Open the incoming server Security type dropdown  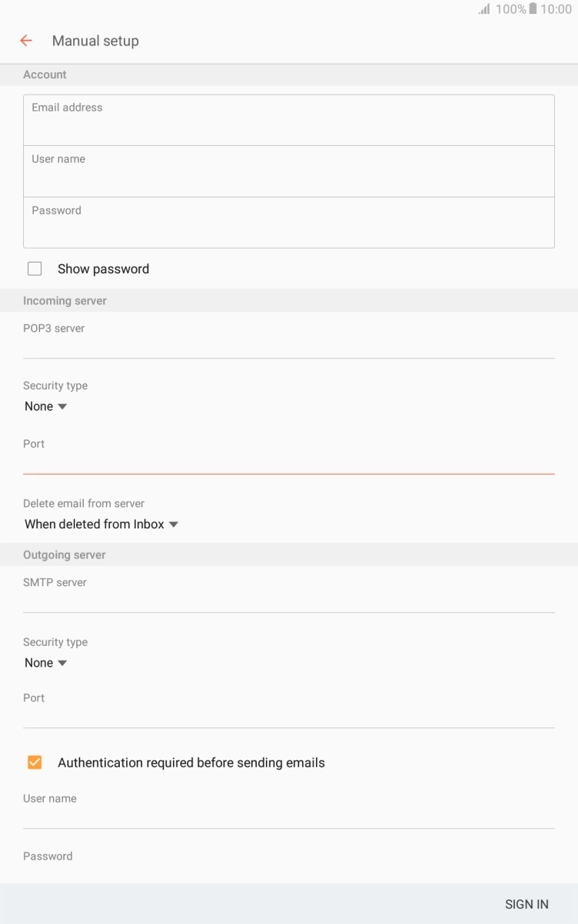(46, 406)
